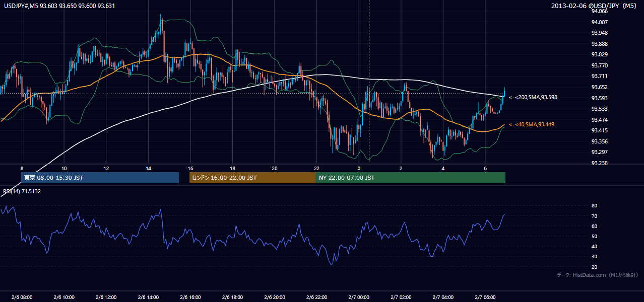Click the 2/6 20:00 time axis label
This screenshot has height=302, width=644.
coord(274,297)
